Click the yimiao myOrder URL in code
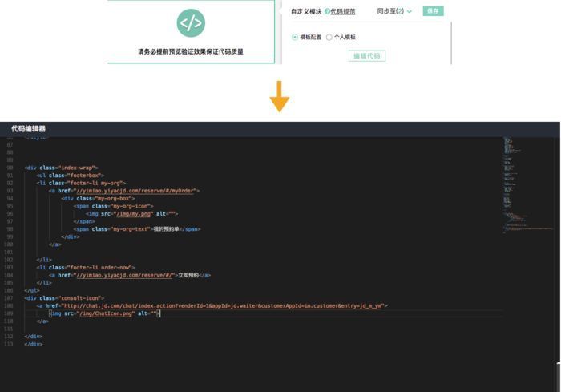Viewport: 561px width, 392px height. click(135, 191)
